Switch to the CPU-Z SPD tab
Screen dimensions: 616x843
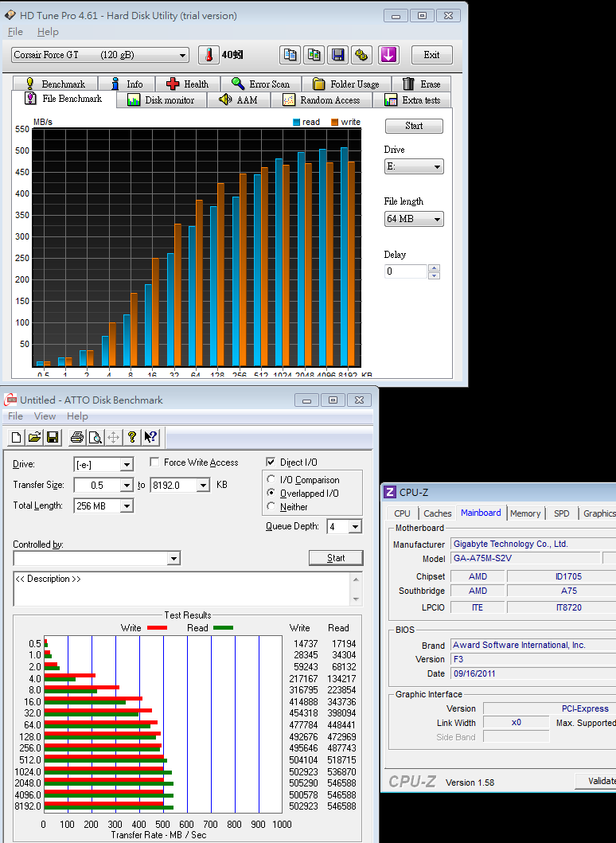point(561,513)
